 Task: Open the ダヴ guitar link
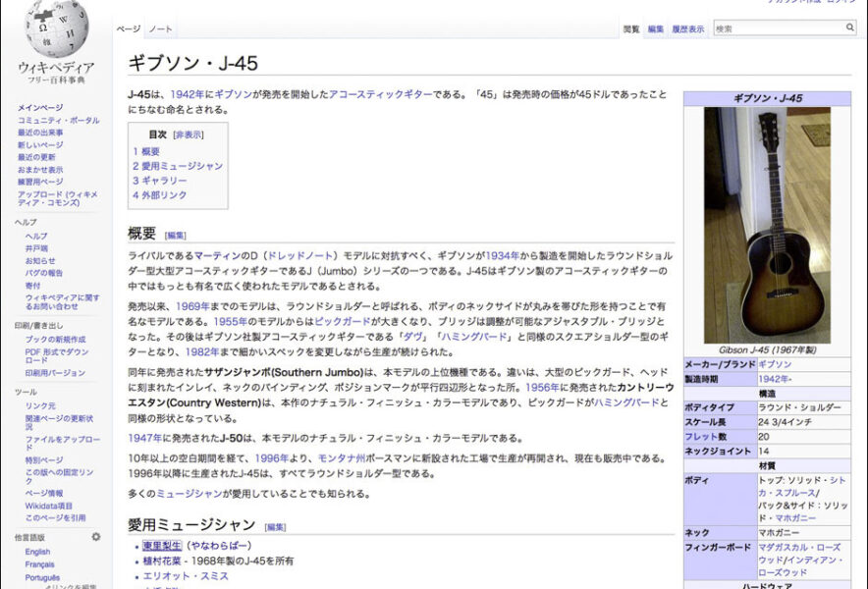click(x=412, y=337)
